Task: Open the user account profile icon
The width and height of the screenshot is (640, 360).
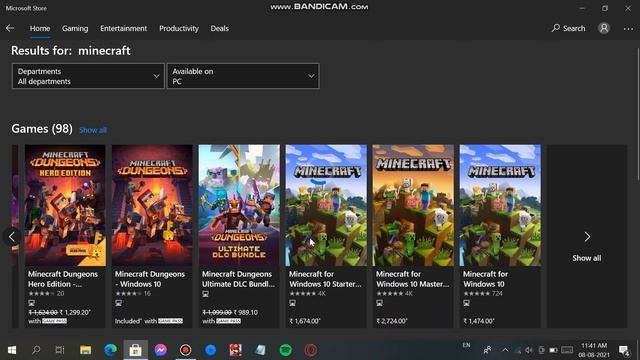Action: [604, 28]
